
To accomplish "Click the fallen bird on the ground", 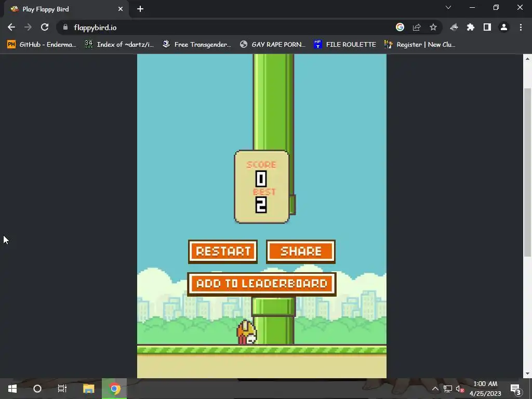I will pos(247,333).
